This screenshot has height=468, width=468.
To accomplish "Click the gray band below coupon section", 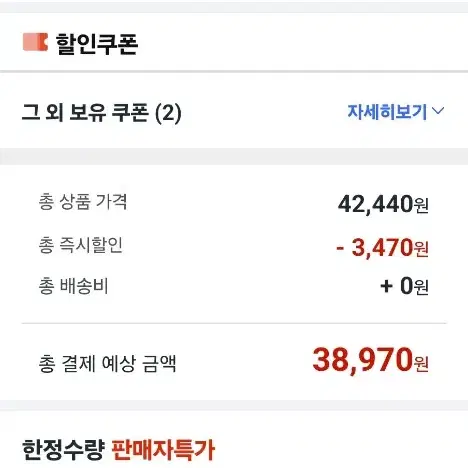I will (x=234, y=157).
